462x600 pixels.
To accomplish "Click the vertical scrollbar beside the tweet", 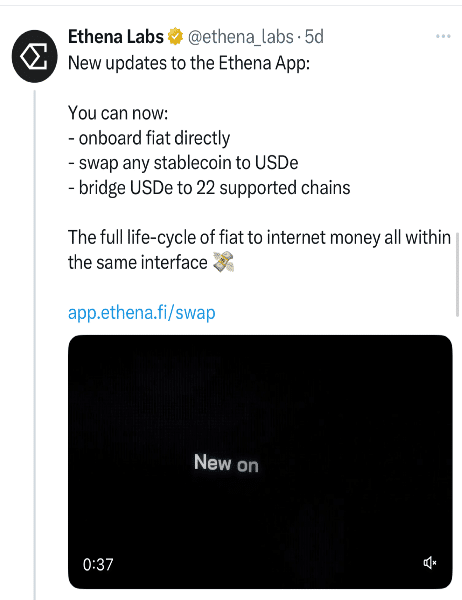I will pyautogui.click(x=457, y=274).
